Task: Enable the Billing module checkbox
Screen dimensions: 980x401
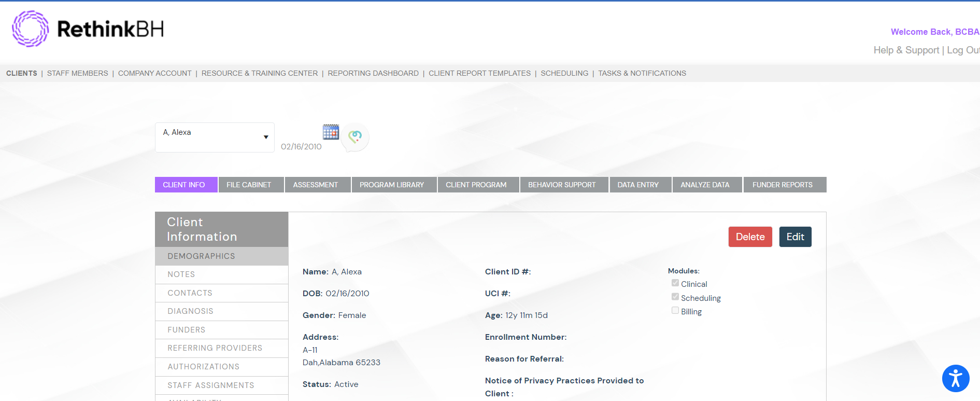Action: click(675, 310)
